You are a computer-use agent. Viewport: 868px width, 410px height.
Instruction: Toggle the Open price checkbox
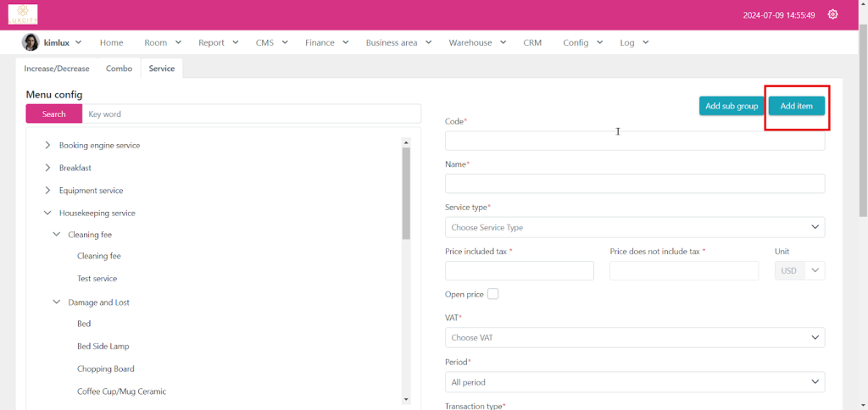493,294
